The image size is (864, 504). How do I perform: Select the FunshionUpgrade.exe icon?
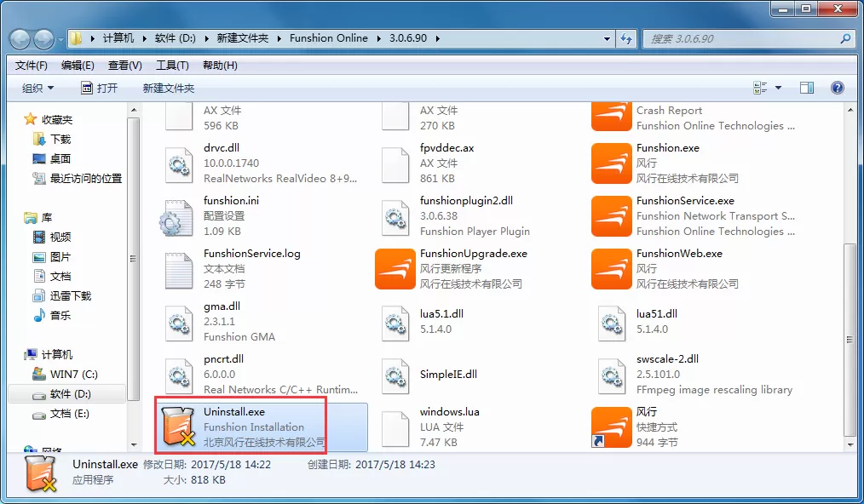pyautogui.click(x=395, y=269)
